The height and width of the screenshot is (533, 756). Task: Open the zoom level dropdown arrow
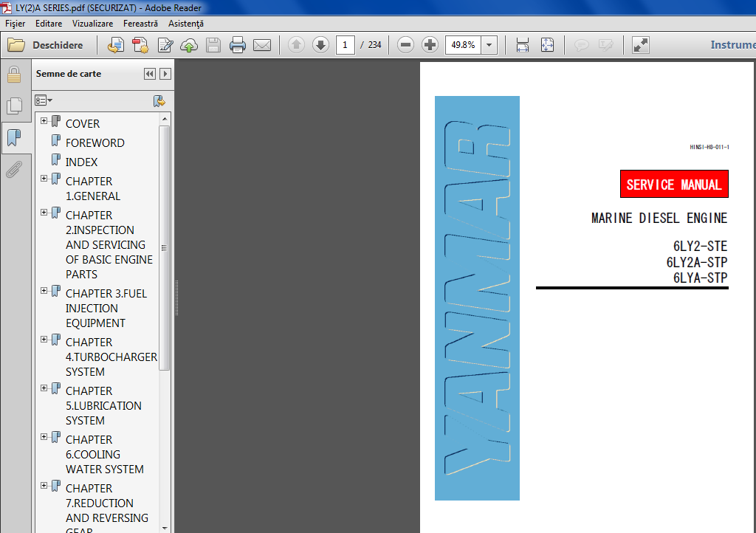tap(489, 45)
